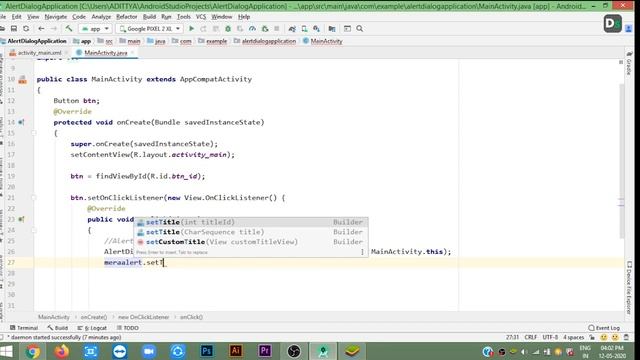Click the OBS Studio taskbar icon
The width and height of the screenshot is (640, 360).
tap(294, 351)
